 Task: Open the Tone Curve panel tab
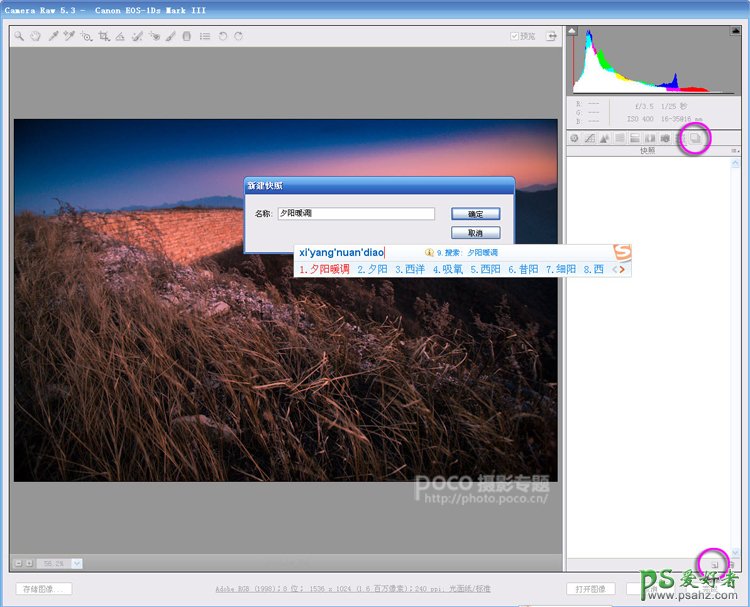tap(590, 138)
